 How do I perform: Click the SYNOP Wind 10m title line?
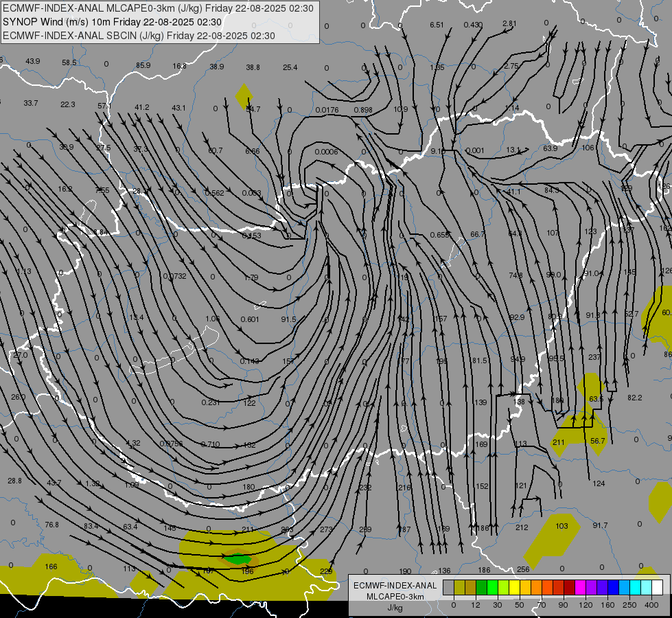tap(113, 22)
